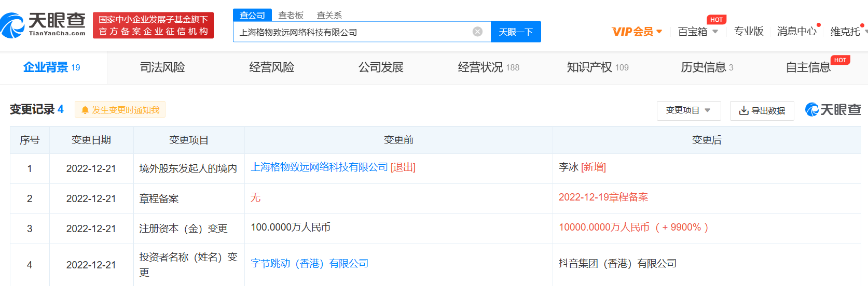Image resolution: width=868 pixels, height=286 pixels.
Task: Open the VIP会员 dropdown
Action: 637,32
